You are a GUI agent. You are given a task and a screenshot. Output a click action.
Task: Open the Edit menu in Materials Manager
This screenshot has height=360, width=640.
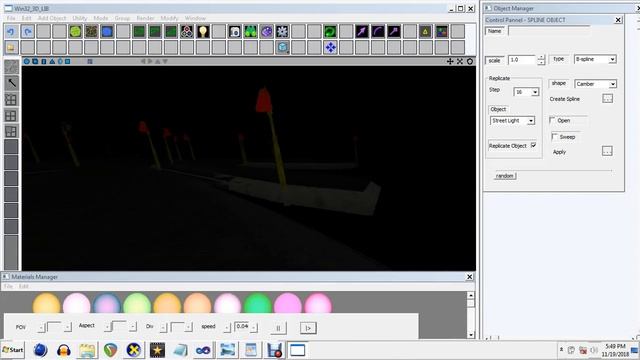(x=24, y=287)
